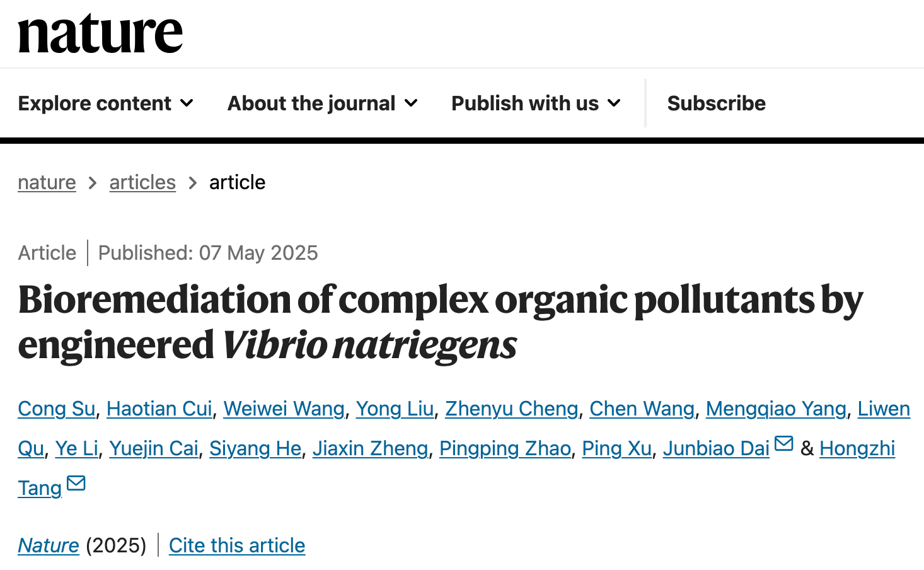Click the Cite this article link
924x570 pixels.
(x=237, y=545)
